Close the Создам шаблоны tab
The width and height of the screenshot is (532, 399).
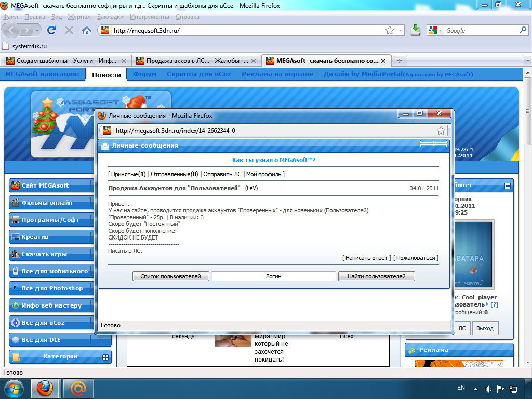[x=124, y=61]
